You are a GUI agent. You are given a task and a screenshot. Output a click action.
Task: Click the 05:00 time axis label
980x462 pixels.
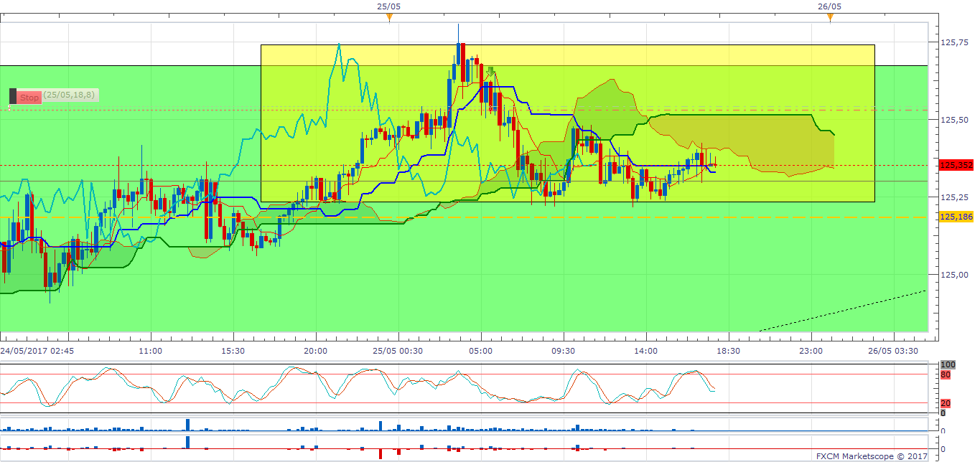tap(481, 352)
